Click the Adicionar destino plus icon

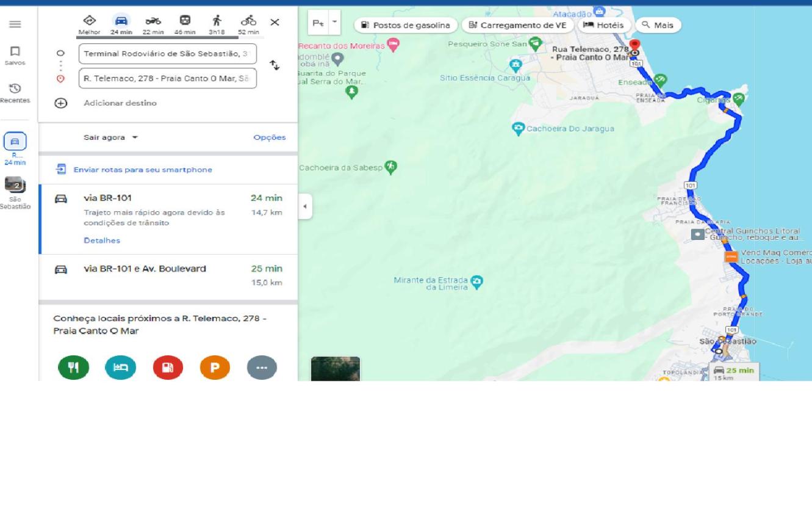[x=60, y=103]
